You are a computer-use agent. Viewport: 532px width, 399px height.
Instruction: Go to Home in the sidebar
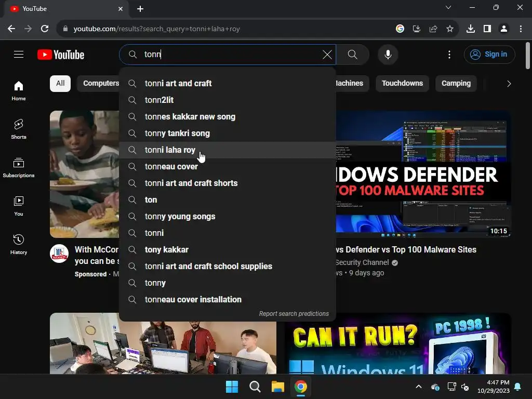point(19,91)
